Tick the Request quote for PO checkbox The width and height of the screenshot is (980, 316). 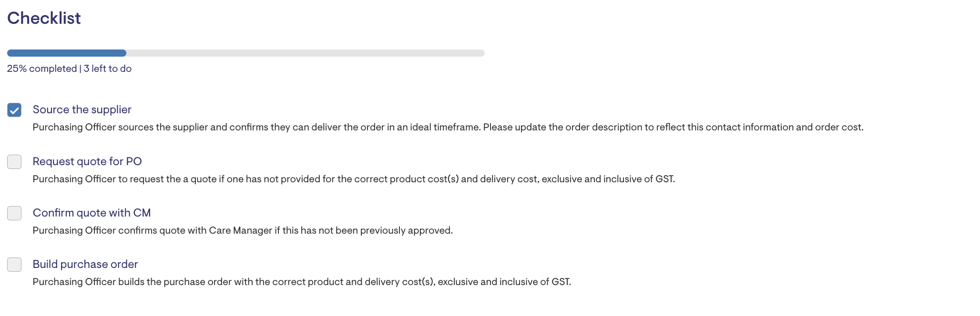pyautogui.click(x=14, y=162)
